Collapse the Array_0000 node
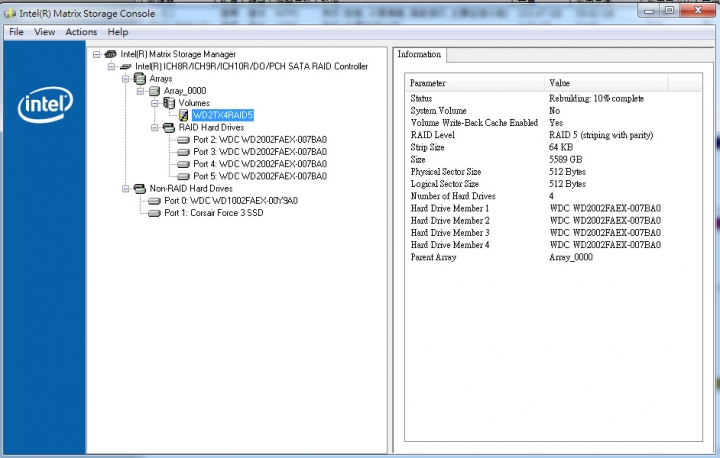The width and height of the screenshot is (720, 458). (140, 91)
